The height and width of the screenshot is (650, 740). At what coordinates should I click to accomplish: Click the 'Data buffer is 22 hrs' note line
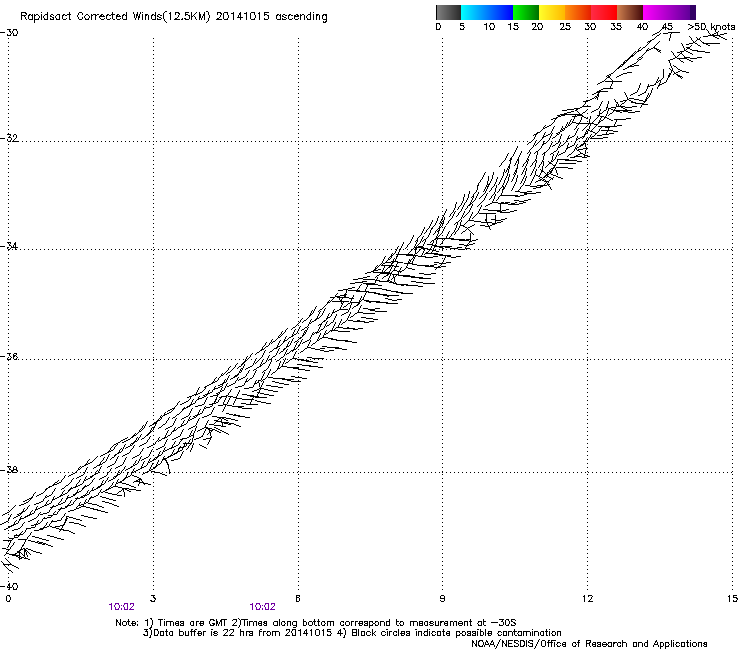point(352,633)
